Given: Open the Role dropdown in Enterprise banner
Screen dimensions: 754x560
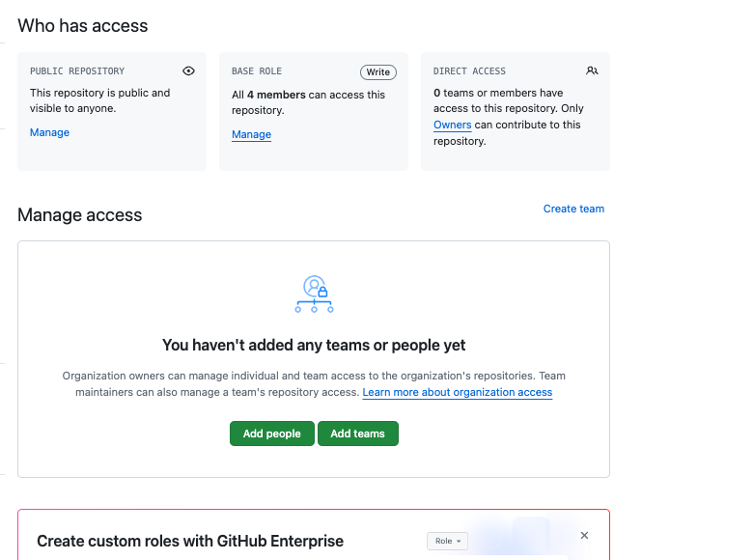Looking at the screenshot, I should click(447, 542).
